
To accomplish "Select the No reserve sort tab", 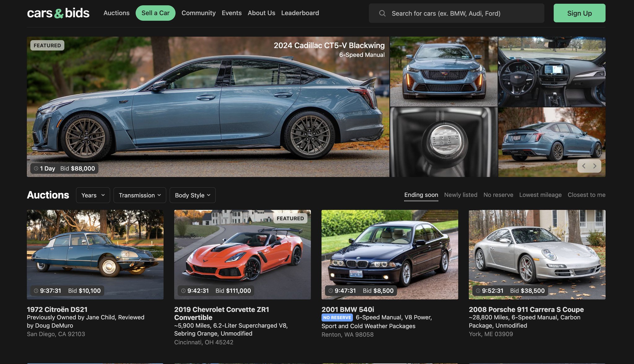I will point(498,195).
